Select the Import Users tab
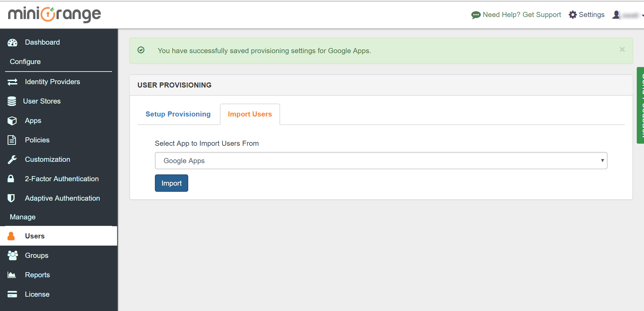Image resolution: width=644 pixels, height=311 pixels. coord(249,114)
